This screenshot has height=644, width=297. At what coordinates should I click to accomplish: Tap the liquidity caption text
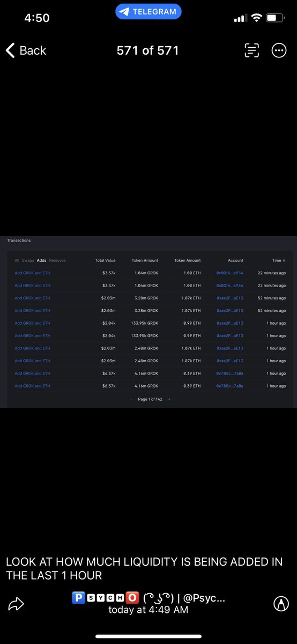click(x=144, y=569)
